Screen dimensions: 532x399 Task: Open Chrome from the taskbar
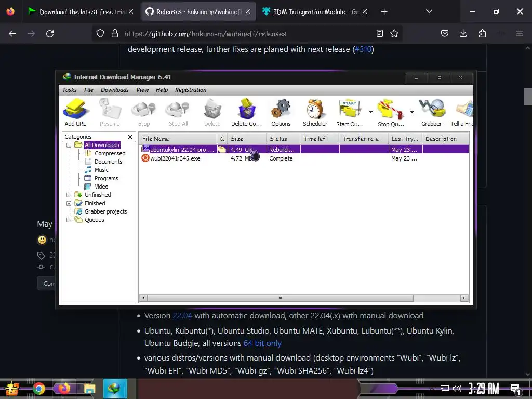(39, 389)
